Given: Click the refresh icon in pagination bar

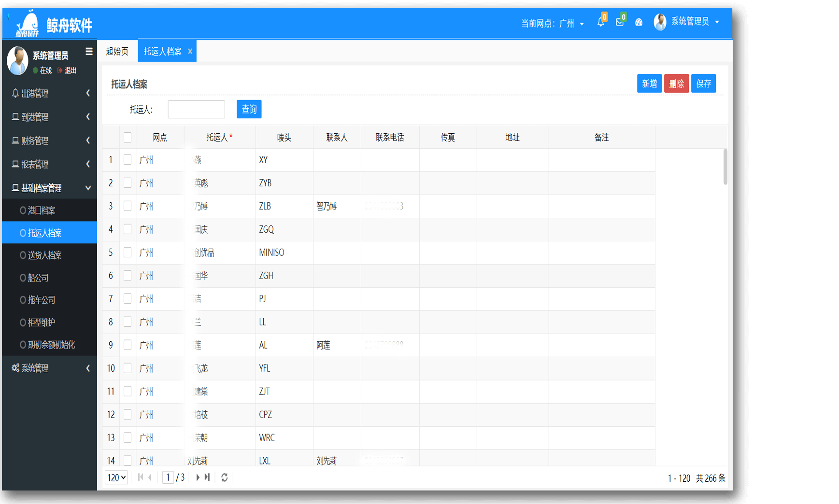Looking at the screenshot, I should (x=225, y=477).
